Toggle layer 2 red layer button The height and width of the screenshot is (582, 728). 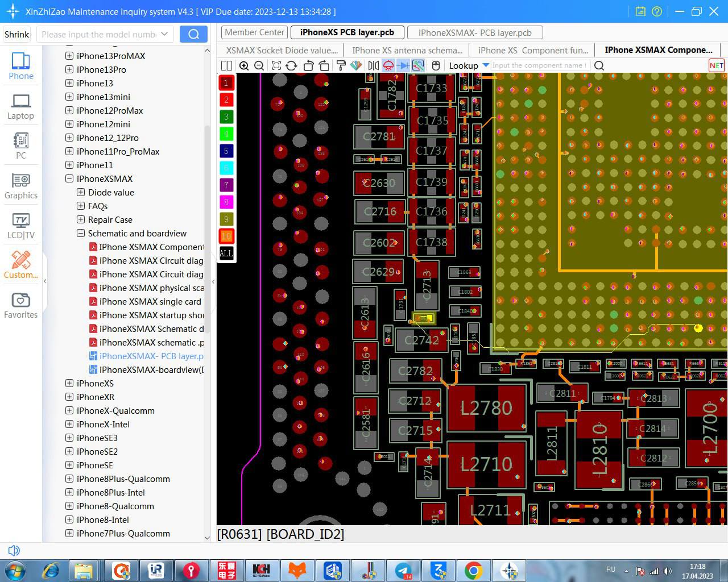[226, 100]
